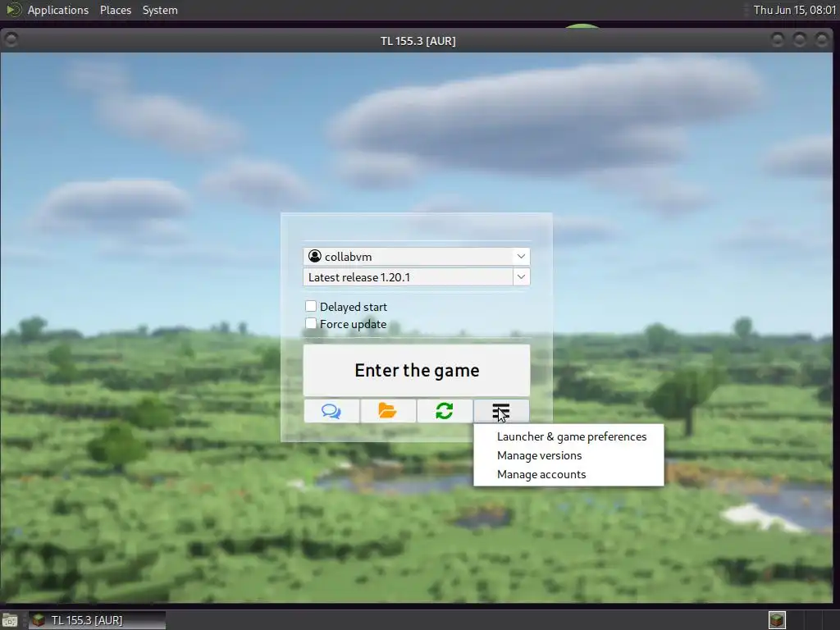Click the Enter the game button
840x630 pixels.
(416, 370)
